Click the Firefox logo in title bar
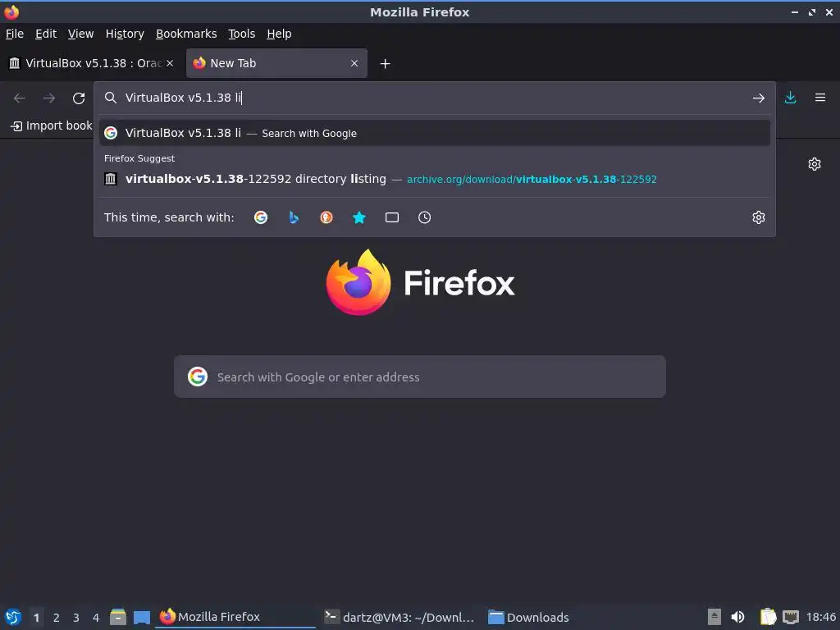The height and width of the screenshot is (630, 840). pyautogui.click(x=11, y=11)
